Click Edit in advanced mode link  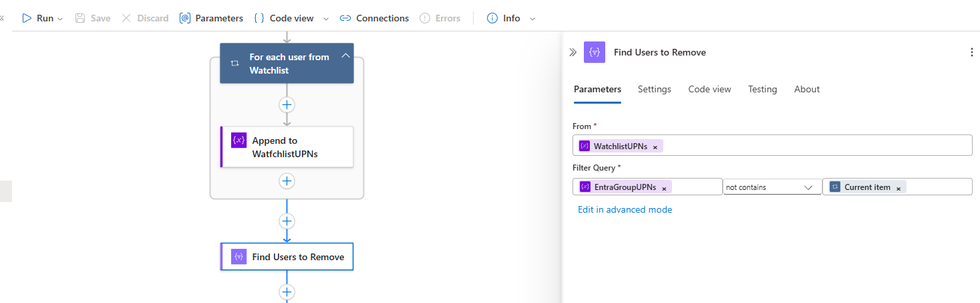pos(625,209)
